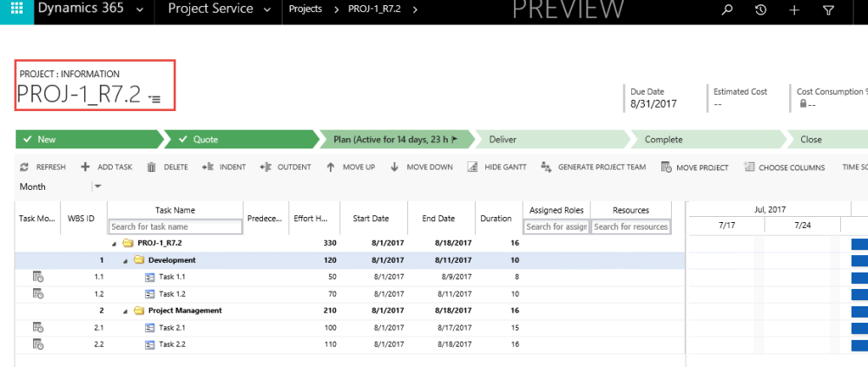
Task: Click the Search for task name box
Action: [x=175, y=226]
